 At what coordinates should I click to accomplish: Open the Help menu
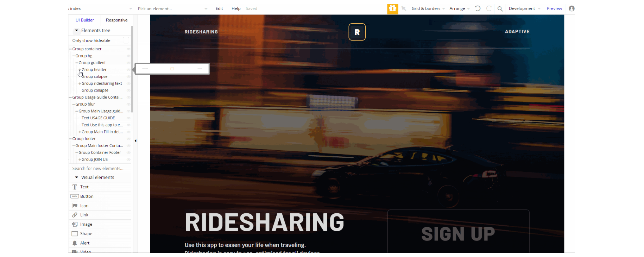pyautogui.click(x=236, y=8)
